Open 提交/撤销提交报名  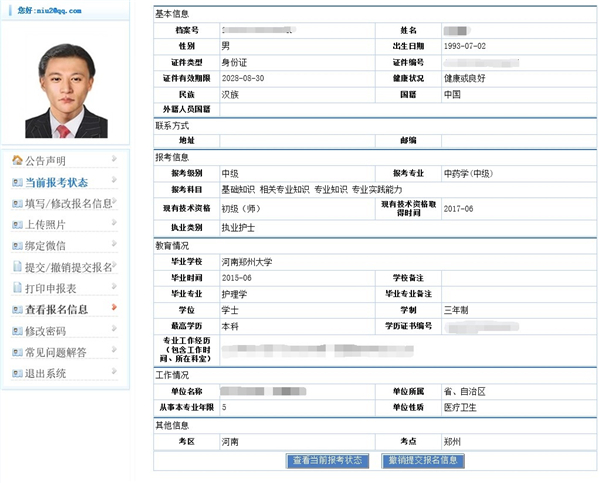pos(69,267)
